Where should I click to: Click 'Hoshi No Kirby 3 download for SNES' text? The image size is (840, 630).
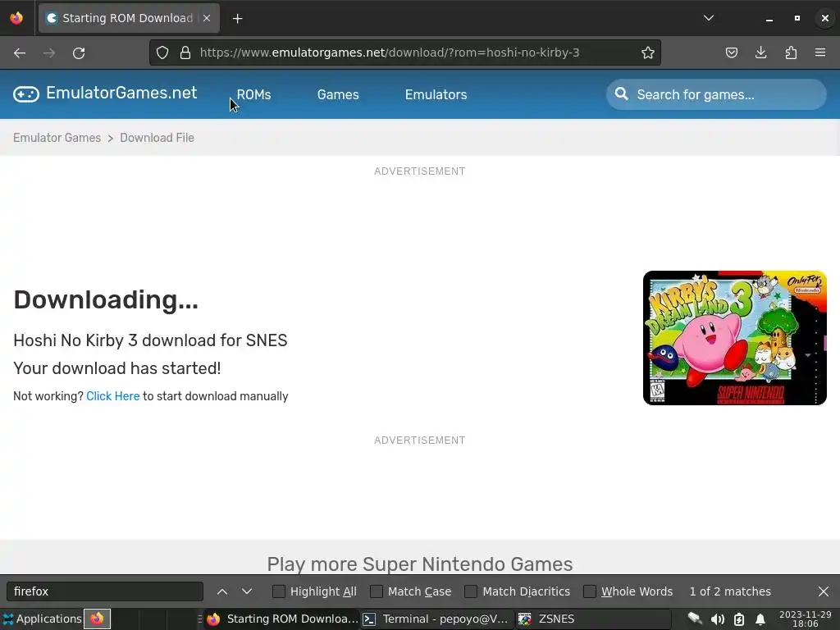pos(151,340)
